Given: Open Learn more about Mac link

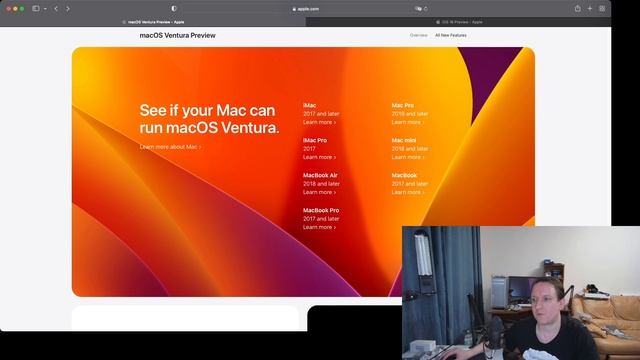Looking at the screenshot, I should [x=170, y=147].
